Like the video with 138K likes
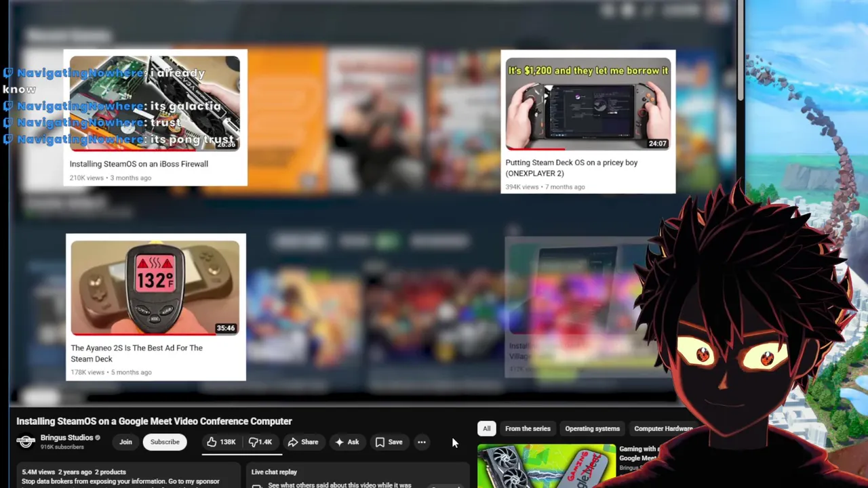The width and height of the screenshot is (868, 488). [222, 442]
